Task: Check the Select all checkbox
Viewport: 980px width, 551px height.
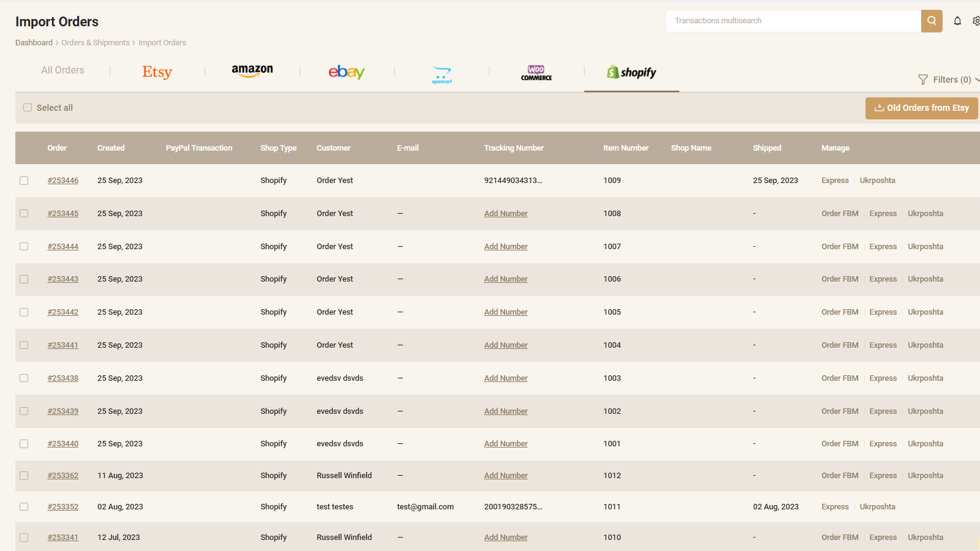Action: [x=28, y=108]
